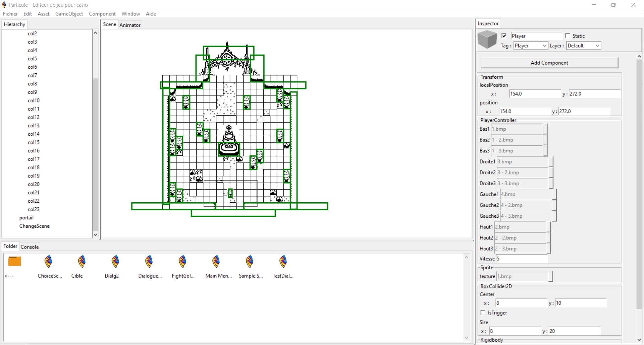Viewport: 644px width, 345px height.
Task: Click the Haut3 sprite field
Action: point(520,249)
